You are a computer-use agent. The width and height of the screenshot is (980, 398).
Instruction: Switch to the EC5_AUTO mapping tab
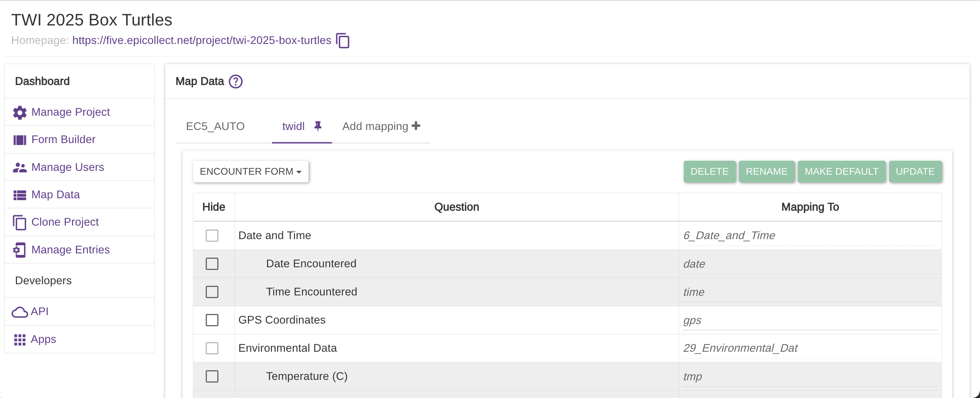[215, 126]
